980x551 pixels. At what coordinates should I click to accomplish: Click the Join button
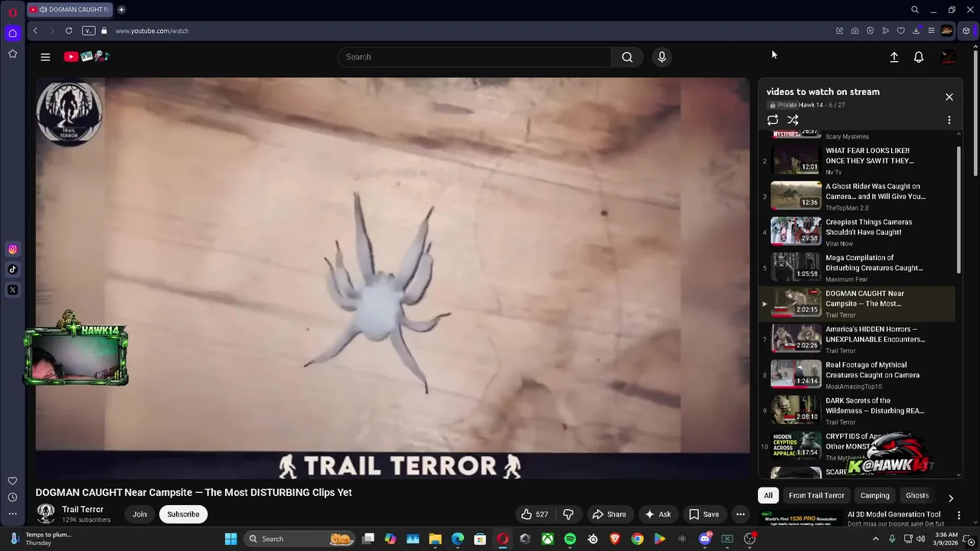click(139, 514)
